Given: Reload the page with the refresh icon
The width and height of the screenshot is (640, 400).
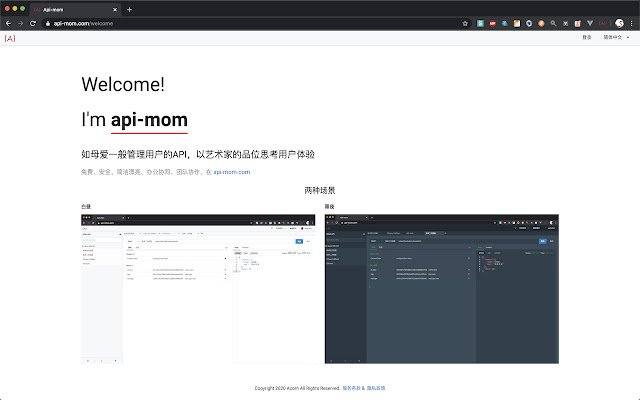Looking at the screenshot, I should click(x=33, y=24).
